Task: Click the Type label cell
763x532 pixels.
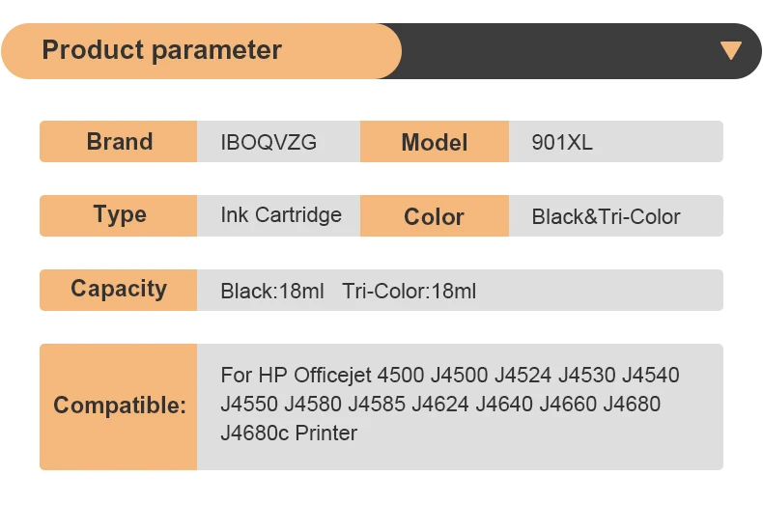Action: [119, 215]
